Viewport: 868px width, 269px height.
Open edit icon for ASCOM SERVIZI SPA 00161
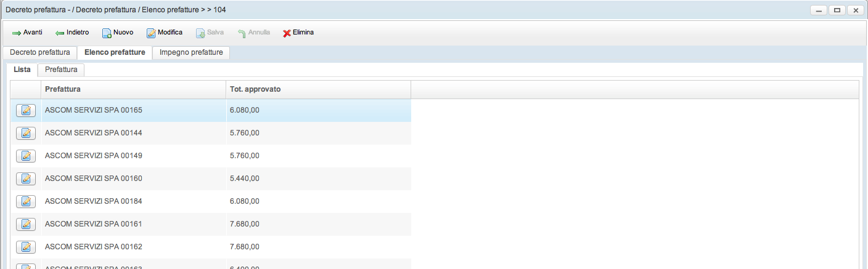(26, 224)
